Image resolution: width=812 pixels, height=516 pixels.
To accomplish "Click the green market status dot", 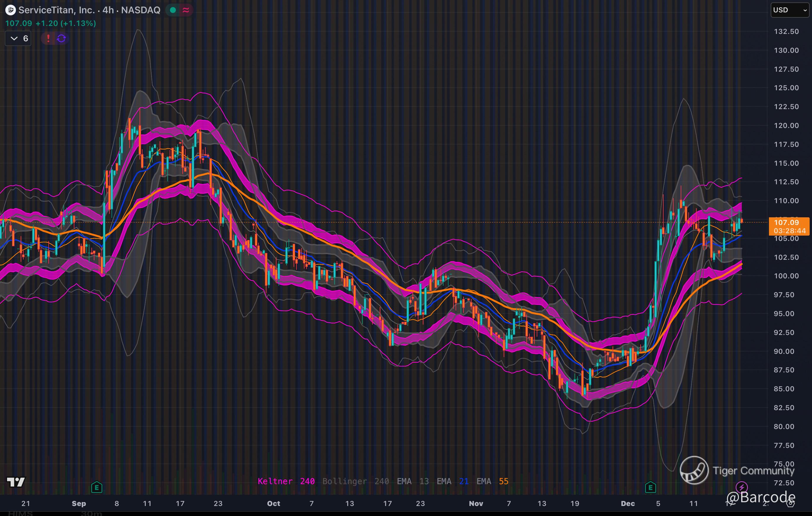I will click(x=173, y=10).
